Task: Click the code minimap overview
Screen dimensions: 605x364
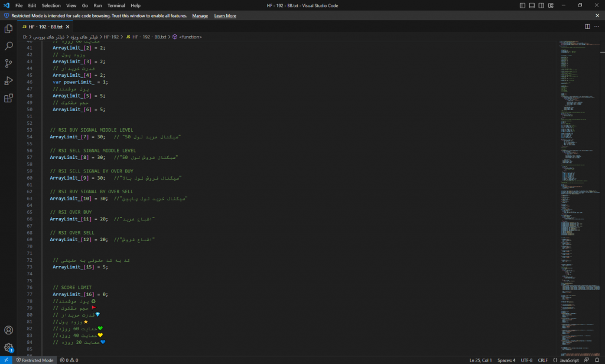Action: pyautogui.click(x=576, y=177)
